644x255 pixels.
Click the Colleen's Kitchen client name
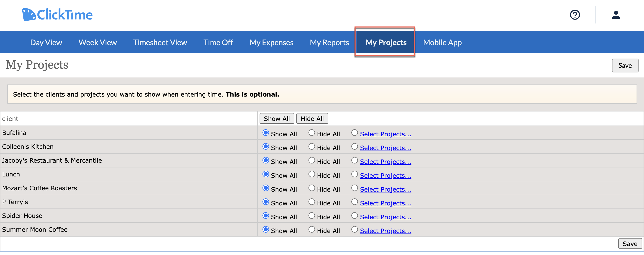[x=28, y=147]
